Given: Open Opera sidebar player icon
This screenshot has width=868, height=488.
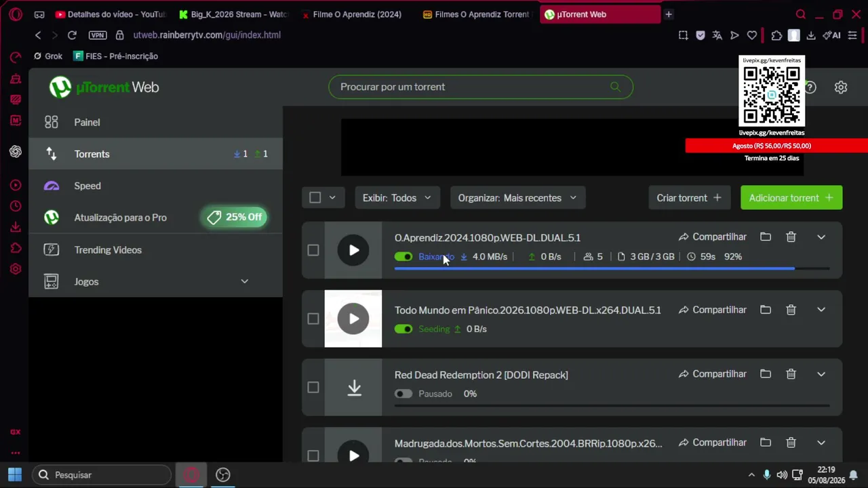Looking at the screenshot, I should point(16,185).
